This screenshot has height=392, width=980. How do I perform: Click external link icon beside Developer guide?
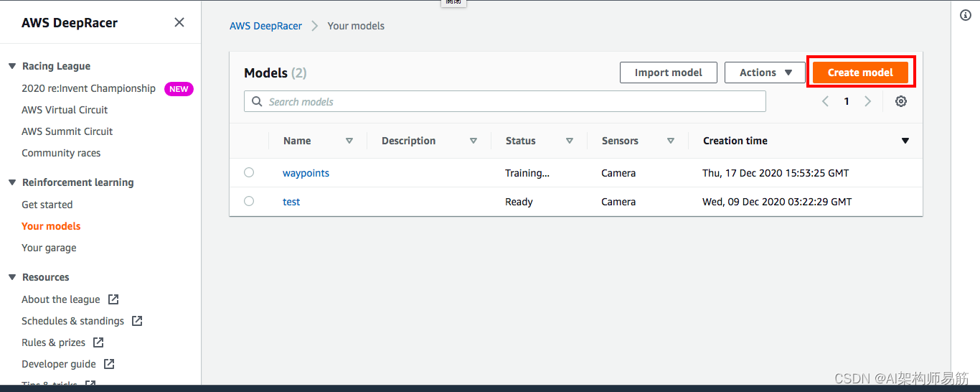pyautogui.click(x=109, y=364)
